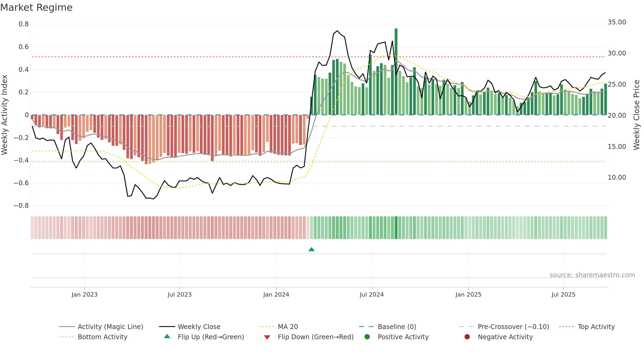Screen dimensions: 644x362
Task: Click the 0.8 activity axis tick
Action: pyautogui.click(x=24, y=24)
